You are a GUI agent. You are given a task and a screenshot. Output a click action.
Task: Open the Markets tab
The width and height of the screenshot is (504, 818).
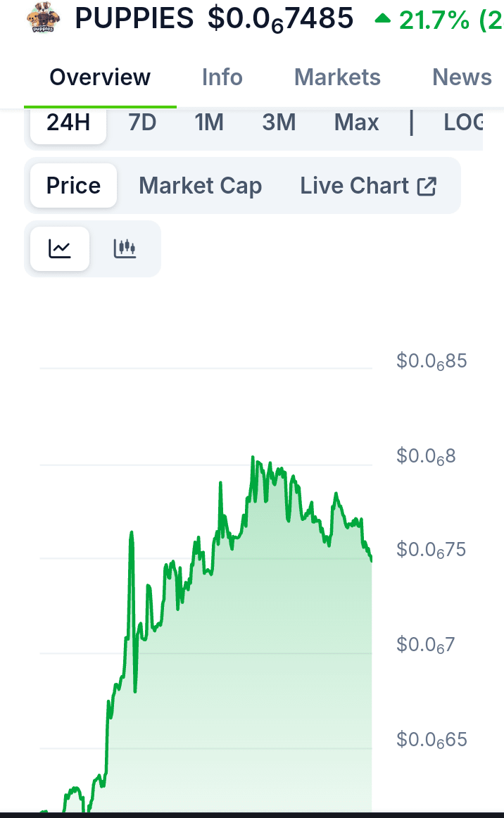(x=337, y=77)
